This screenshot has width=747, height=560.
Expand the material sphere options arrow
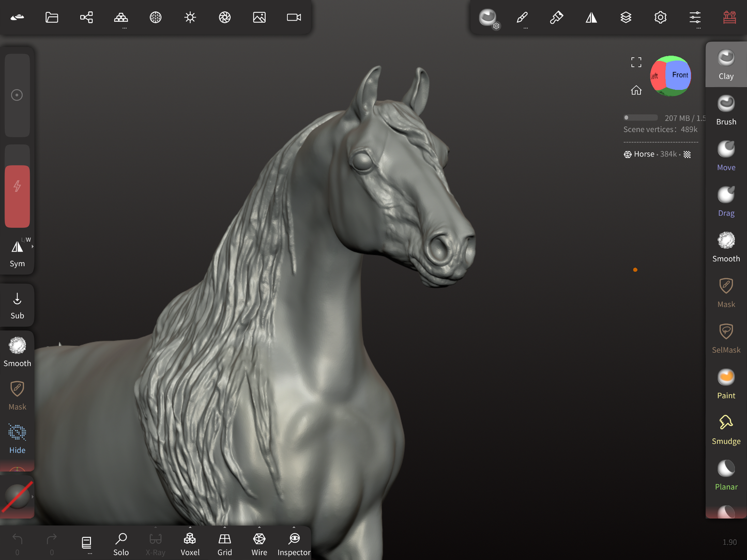(x=33, y=497)
